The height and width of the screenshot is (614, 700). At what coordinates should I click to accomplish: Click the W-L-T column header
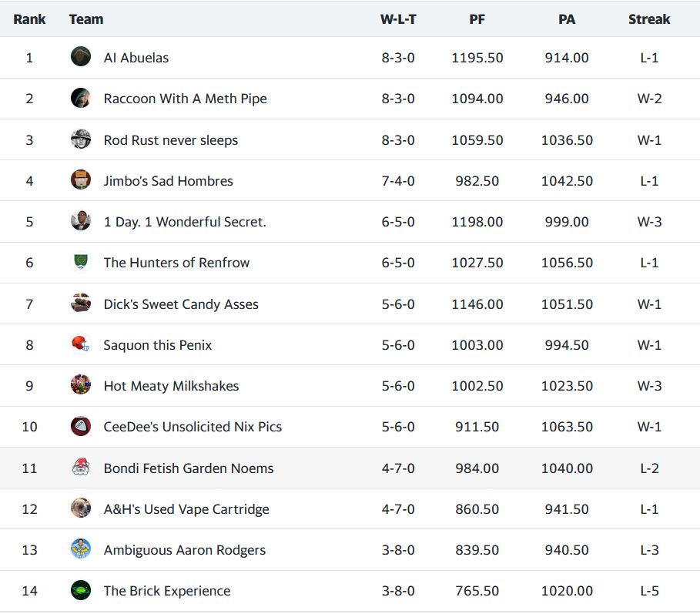tap(398, 19)
